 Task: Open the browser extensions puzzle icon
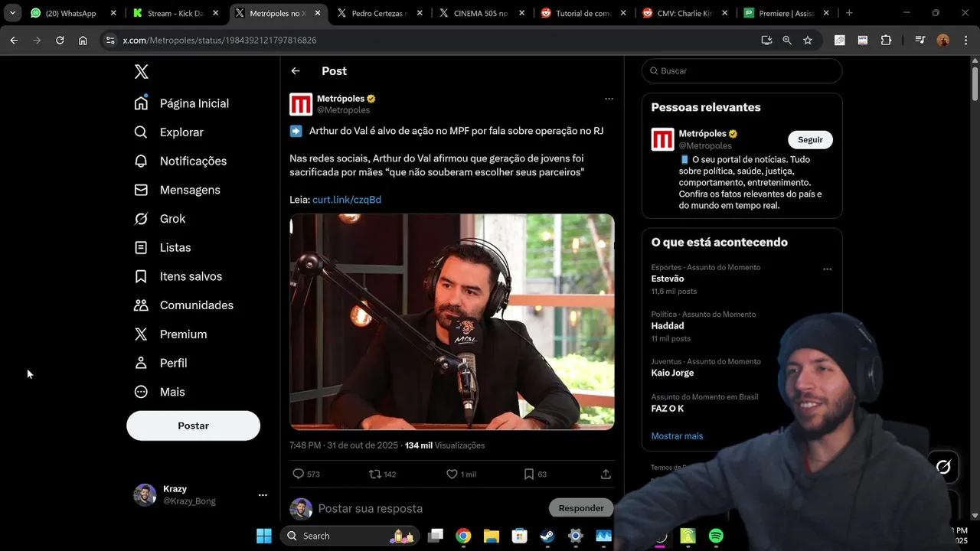tap(886, 40)
